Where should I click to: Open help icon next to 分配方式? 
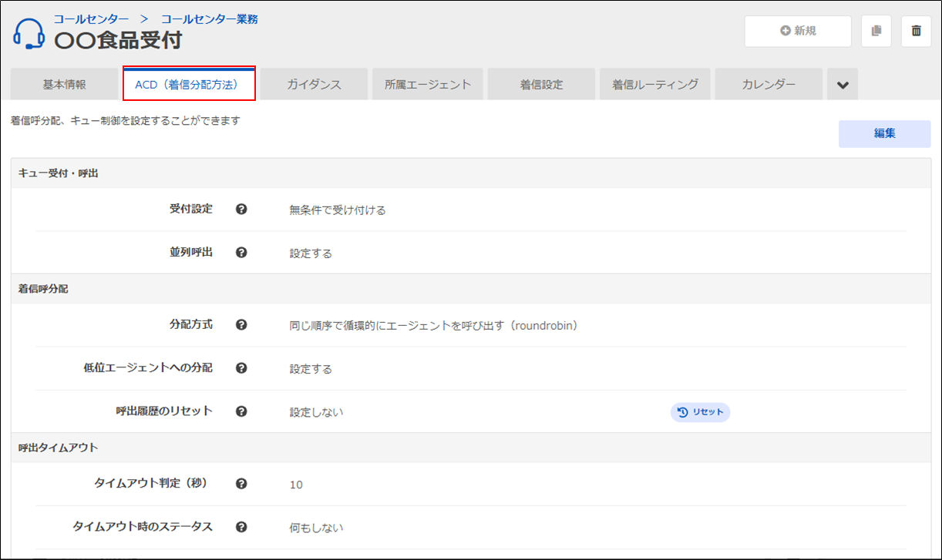click(x=241, y=325)
